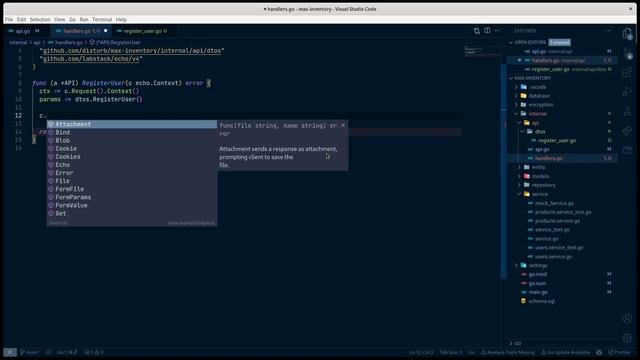Viewport: 640px width, 360px height.
Task: Open the Manage gear in the activity bar
Action: pyautogui.click(x=627, y=338)
